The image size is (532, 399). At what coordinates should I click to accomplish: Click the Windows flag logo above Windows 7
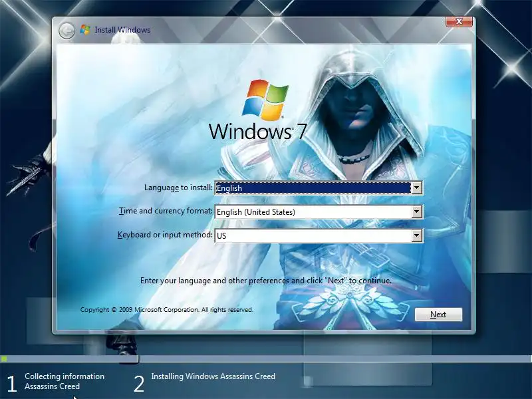265,100
